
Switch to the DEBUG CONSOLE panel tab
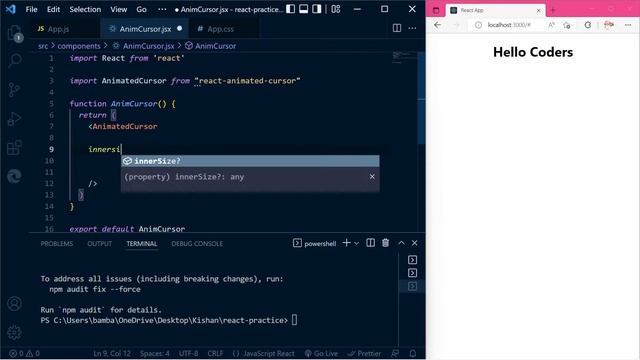point(197,244)
